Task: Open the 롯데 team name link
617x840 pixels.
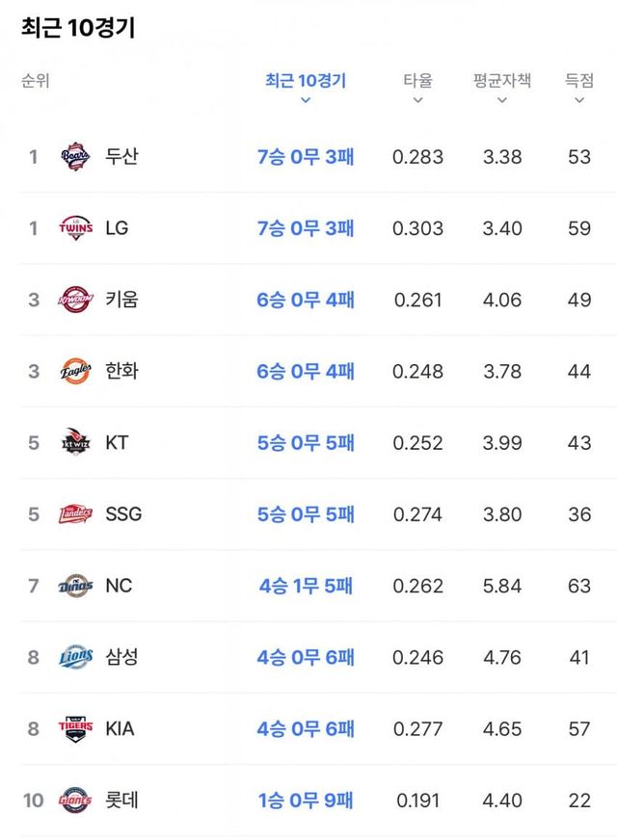Action: [x=121, y=800]
